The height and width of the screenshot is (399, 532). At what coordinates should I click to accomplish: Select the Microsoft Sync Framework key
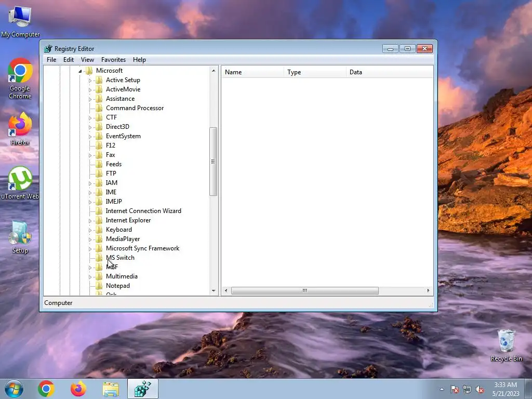[142, 248]
